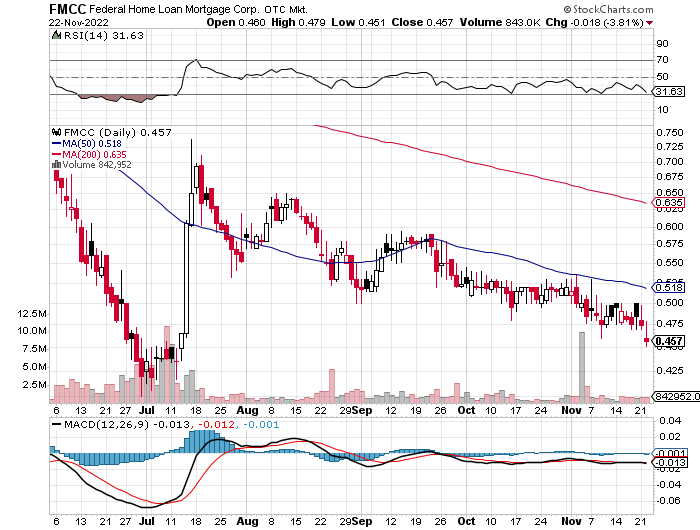Click the Nov label under the price chart
This screenshot has width=700, height=530.
571,410
